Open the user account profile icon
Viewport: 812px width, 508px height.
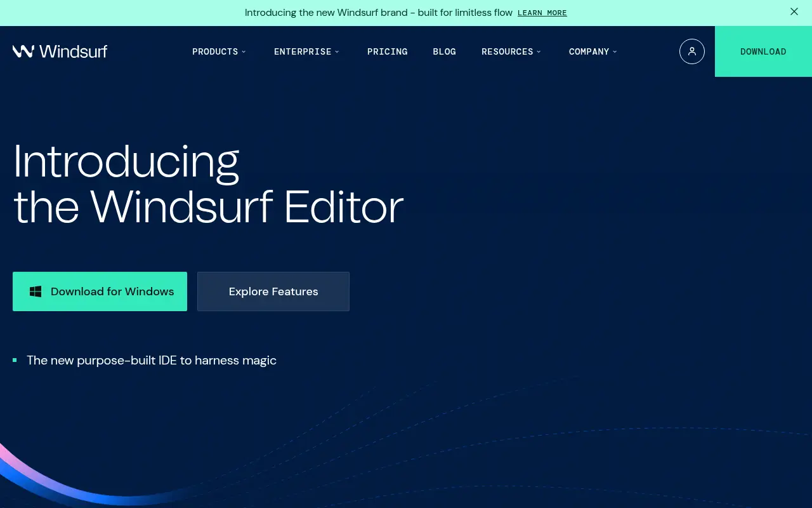[691, 51]
